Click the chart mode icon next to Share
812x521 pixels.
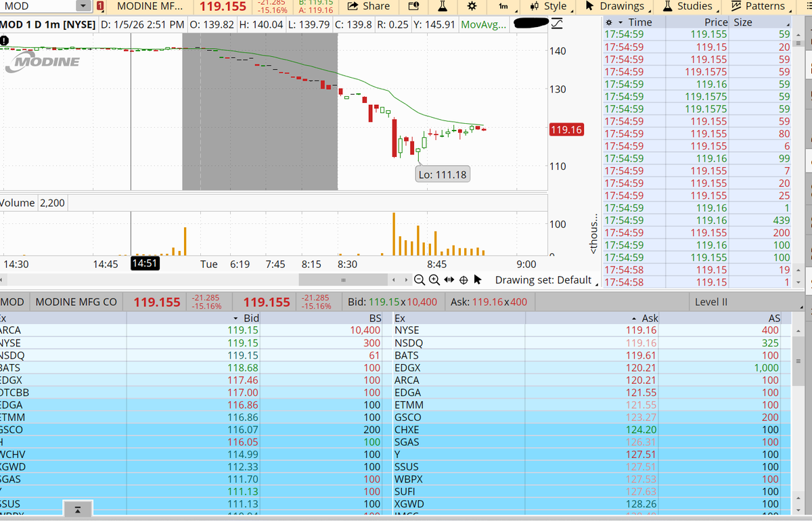[415, 7]
